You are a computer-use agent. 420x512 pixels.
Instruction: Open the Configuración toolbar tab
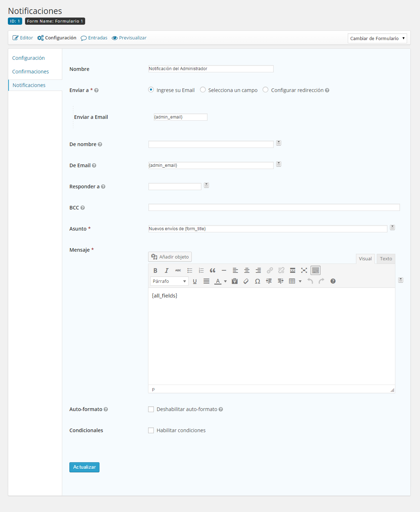tap(57, 38)
